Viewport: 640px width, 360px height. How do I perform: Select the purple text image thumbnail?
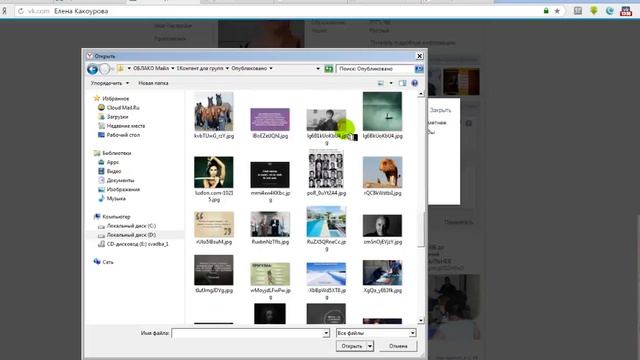coord(270,119)
